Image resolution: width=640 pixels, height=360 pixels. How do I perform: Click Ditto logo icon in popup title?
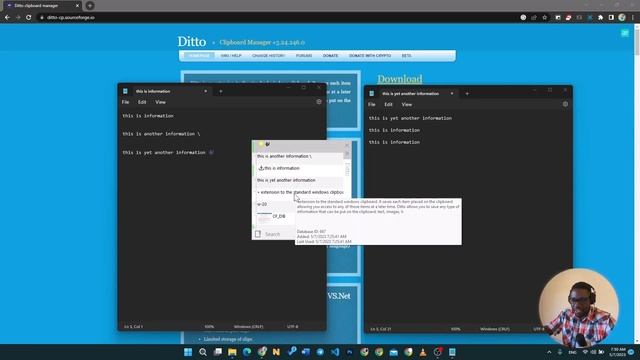tap(267, 144)
